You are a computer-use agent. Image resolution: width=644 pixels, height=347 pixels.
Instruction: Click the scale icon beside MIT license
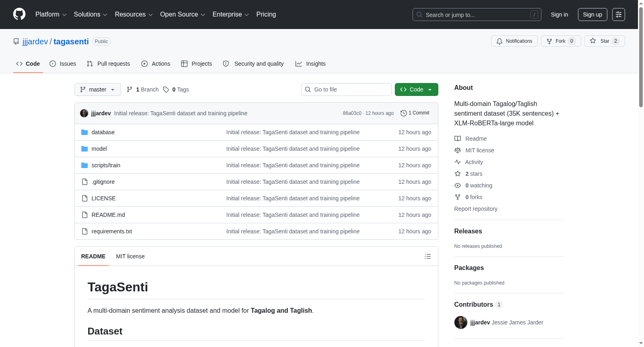coord(458,150)
